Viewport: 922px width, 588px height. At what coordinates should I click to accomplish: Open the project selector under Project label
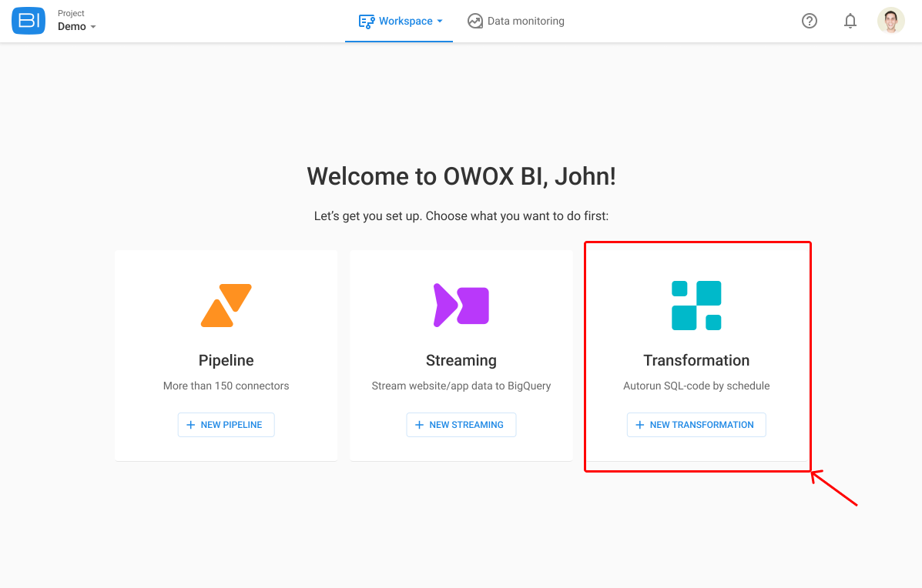tap(77, 26)
